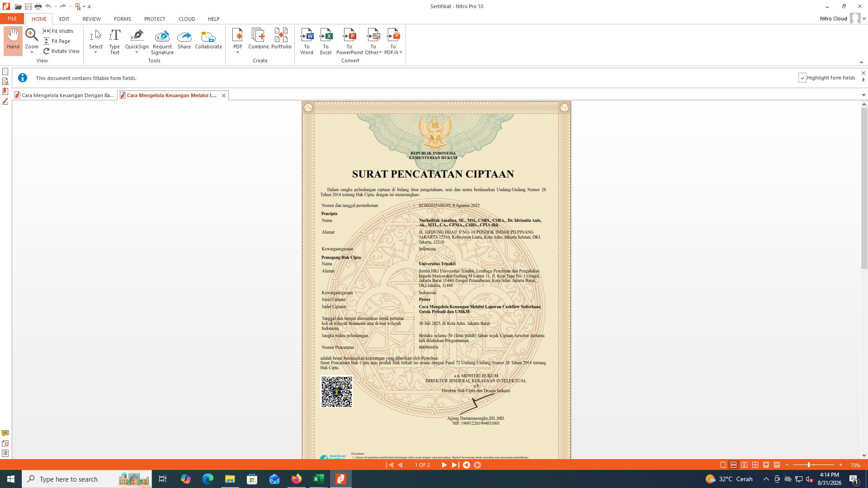This screenshot has height=488, width=868.
Task: Open the Attachments paperclip pane
Action: (x=5, y=443)
